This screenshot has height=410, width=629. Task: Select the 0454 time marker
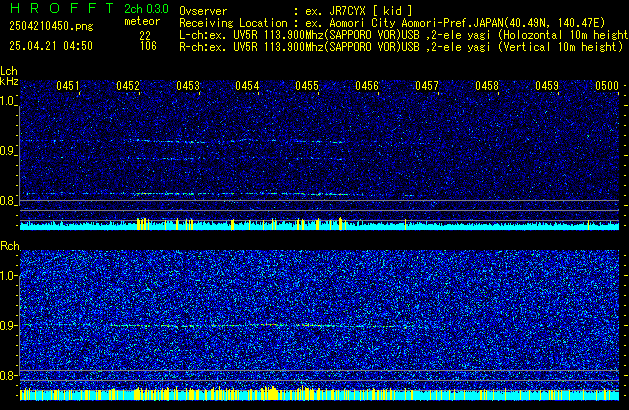coord(247,86)
